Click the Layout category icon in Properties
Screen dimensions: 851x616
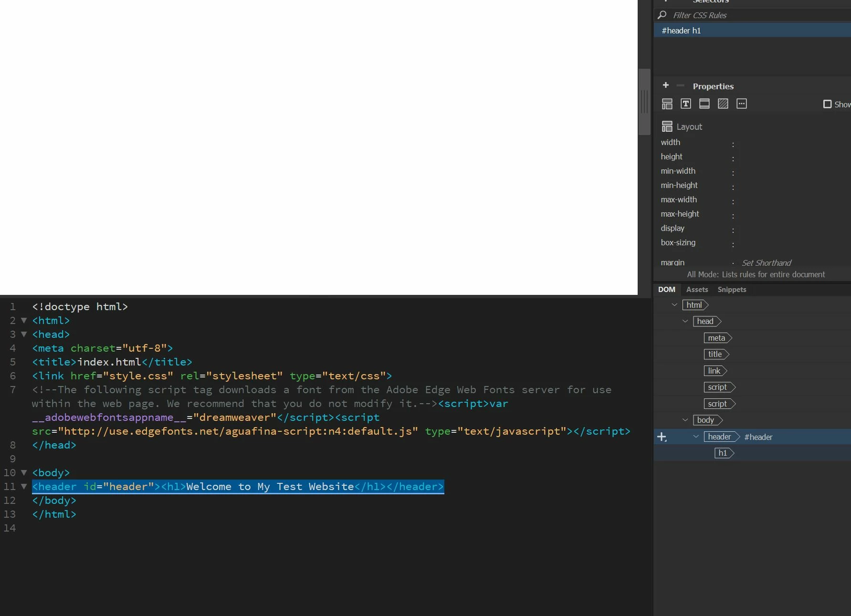[667, 104]
